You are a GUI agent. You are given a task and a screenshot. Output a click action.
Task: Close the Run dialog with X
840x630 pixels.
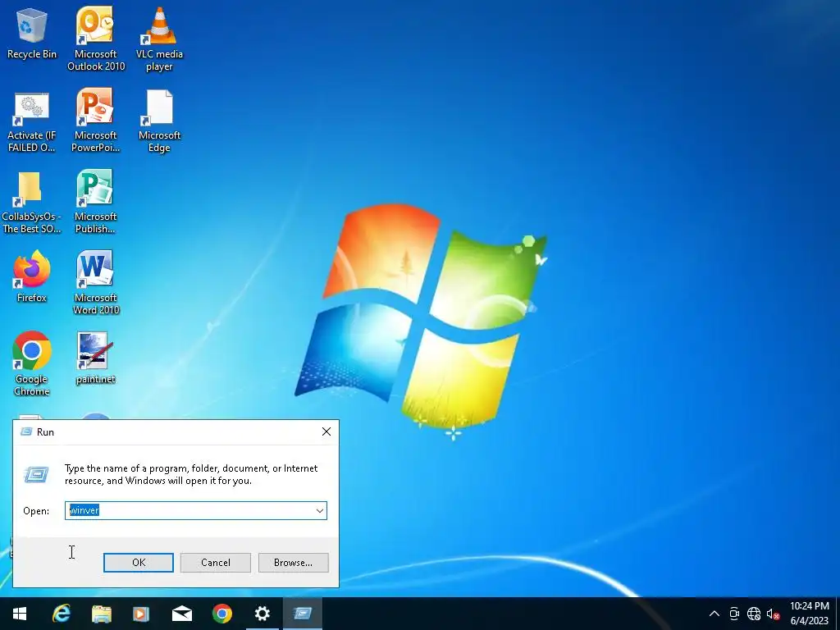[x=326, y=431]
